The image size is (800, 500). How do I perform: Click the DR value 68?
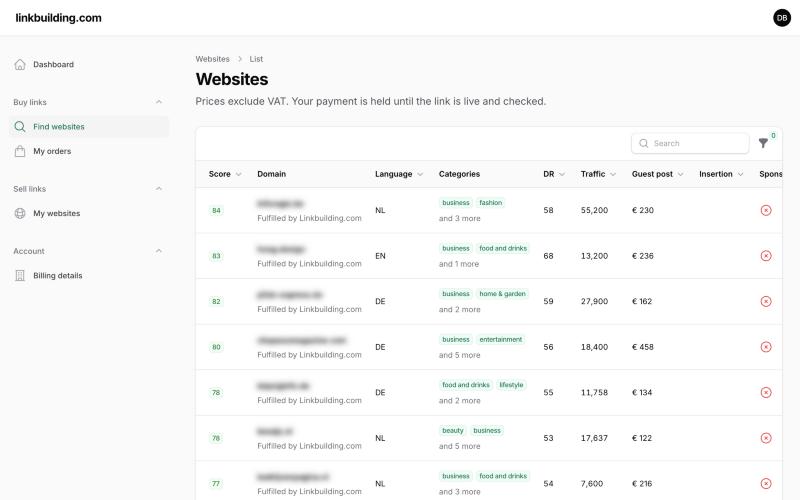pos(548,256)
